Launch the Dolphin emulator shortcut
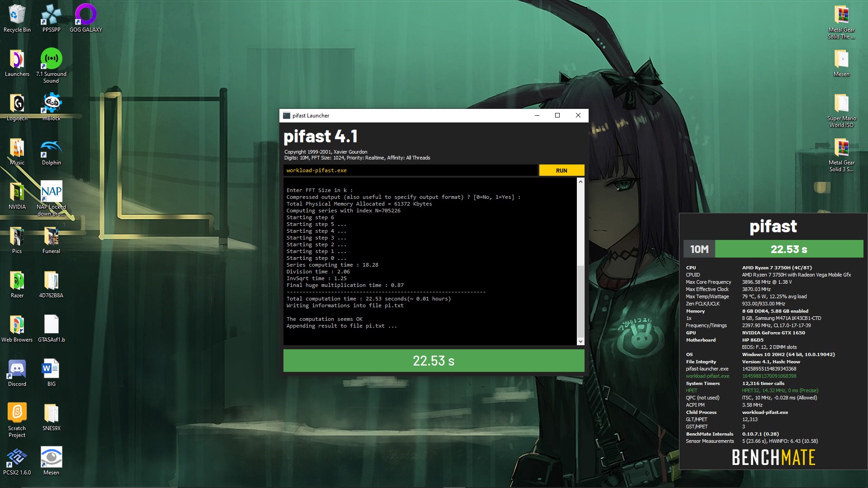 click(x=51, y=151)
